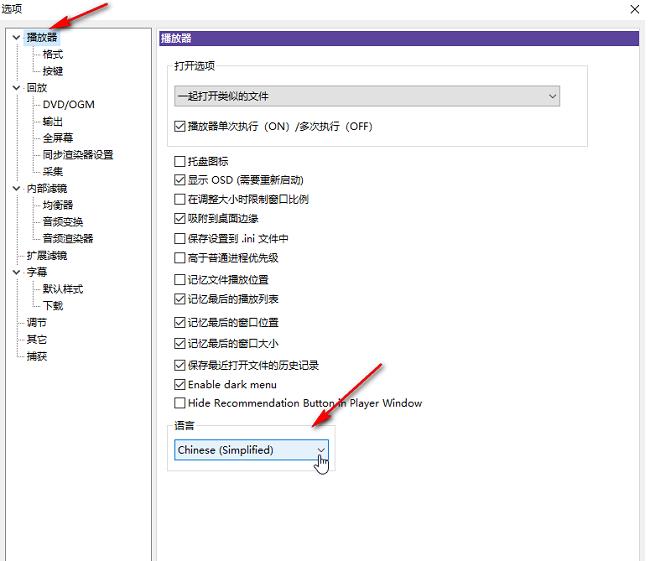Viewport: 650px width, 561px height.
Task: Enable the 托盘图标 checkbox
Action: click(x=180, y=161)
